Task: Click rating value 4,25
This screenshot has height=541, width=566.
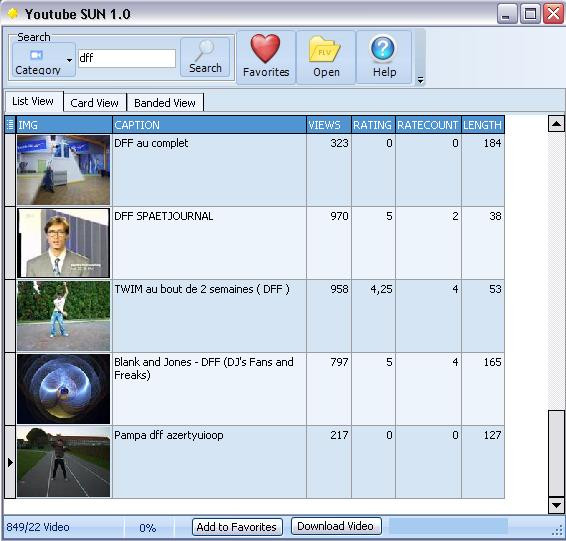Action: click(x=382, y=289)
